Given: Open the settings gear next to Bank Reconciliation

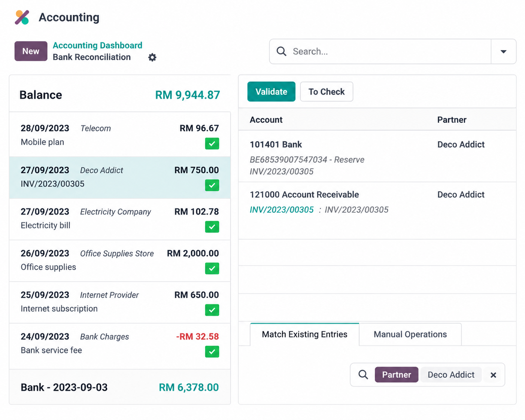Looking at the screenshot, I should coord(152,57).
